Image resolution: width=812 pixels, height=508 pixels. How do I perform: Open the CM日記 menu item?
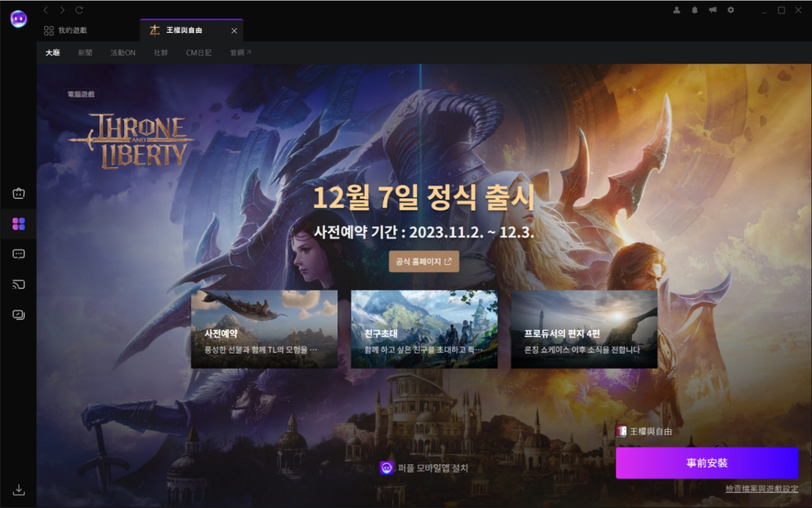point(199,52)
